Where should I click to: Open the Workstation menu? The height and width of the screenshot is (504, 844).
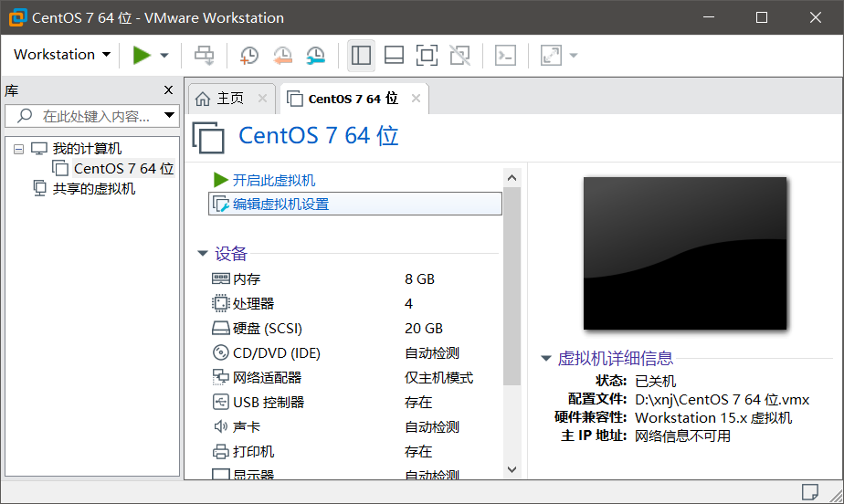pyautogui.click(x=62, y=55)
